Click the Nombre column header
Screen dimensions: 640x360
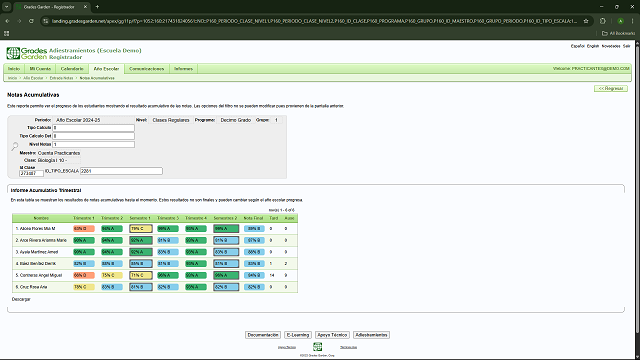coord(41,218)
